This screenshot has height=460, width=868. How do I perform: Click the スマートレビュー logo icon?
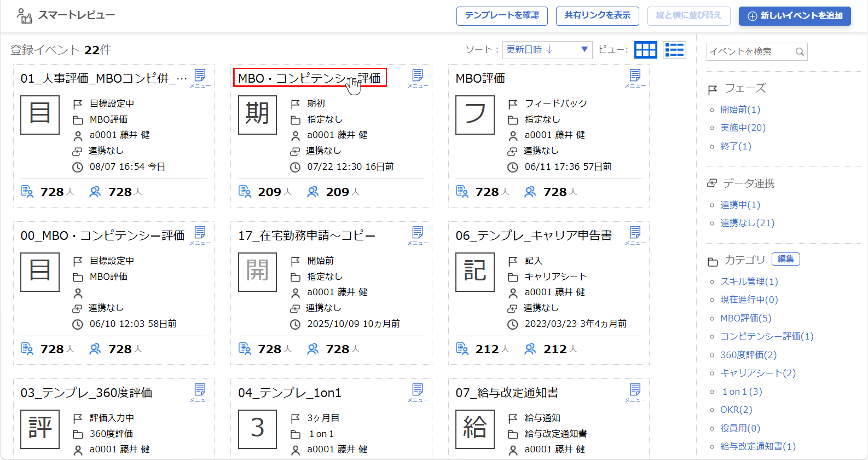[x=25, y=16]
